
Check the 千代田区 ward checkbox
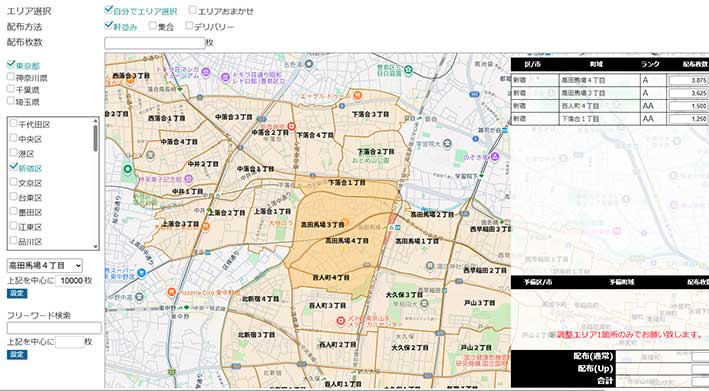click(x=14, y=123)
